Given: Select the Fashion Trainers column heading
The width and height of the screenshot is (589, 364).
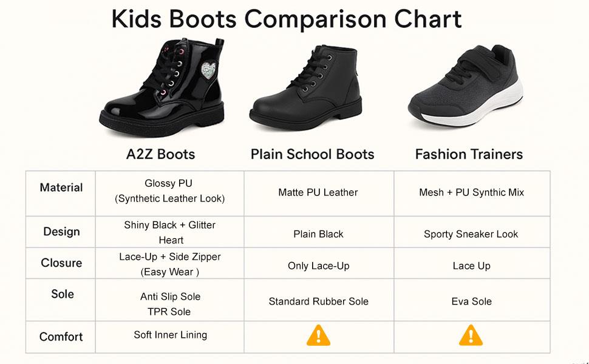Looking at the screenshot, I should coord(469,154).
